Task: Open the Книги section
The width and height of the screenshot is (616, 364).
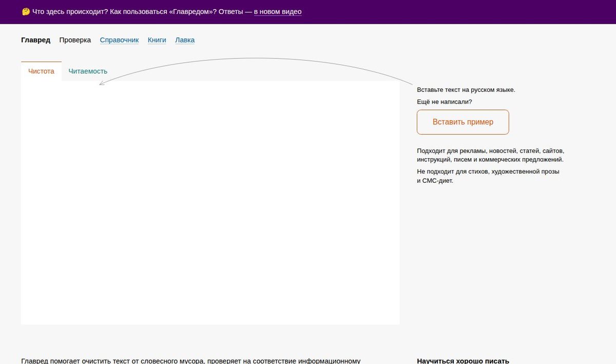Action: (x=157, y=40)
